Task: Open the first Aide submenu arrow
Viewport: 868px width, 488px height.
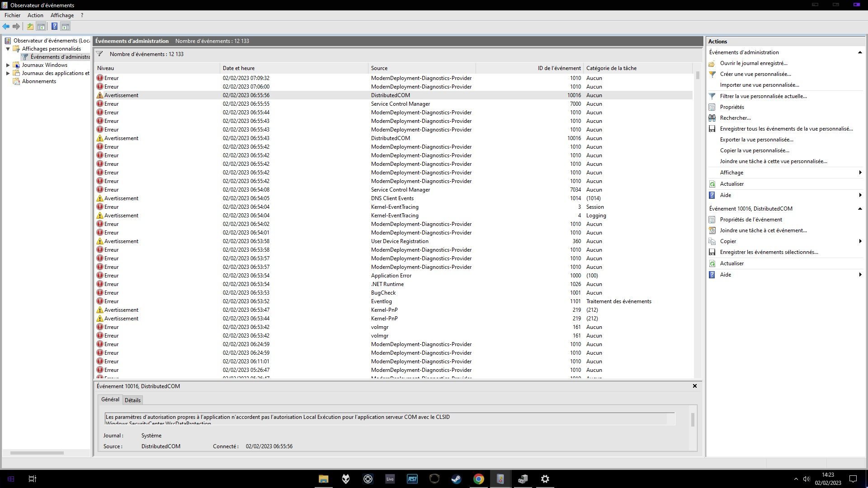Action: click(860, 195)
